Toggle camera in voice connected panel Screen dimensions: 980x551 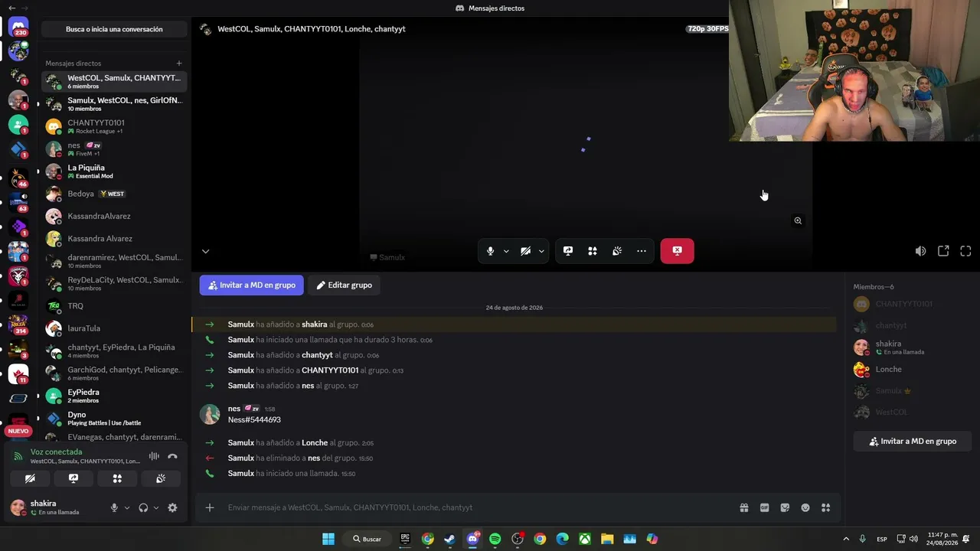(30, 478)
